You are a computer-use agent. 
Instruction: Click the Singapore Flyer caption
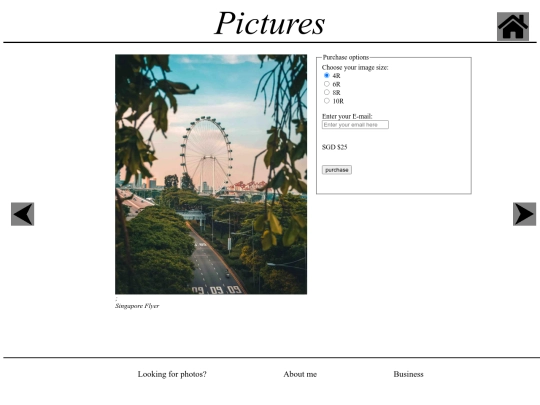[137, 306]
